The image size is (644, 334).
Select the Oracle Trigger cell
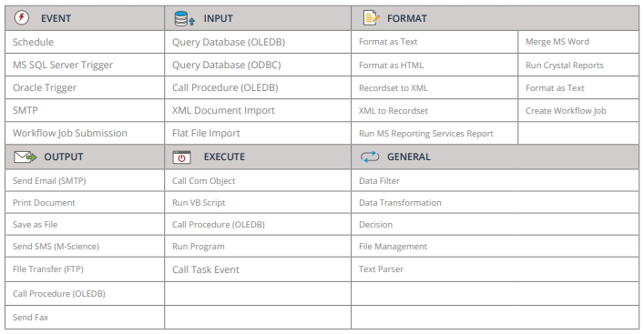click(x=85, y=87)
